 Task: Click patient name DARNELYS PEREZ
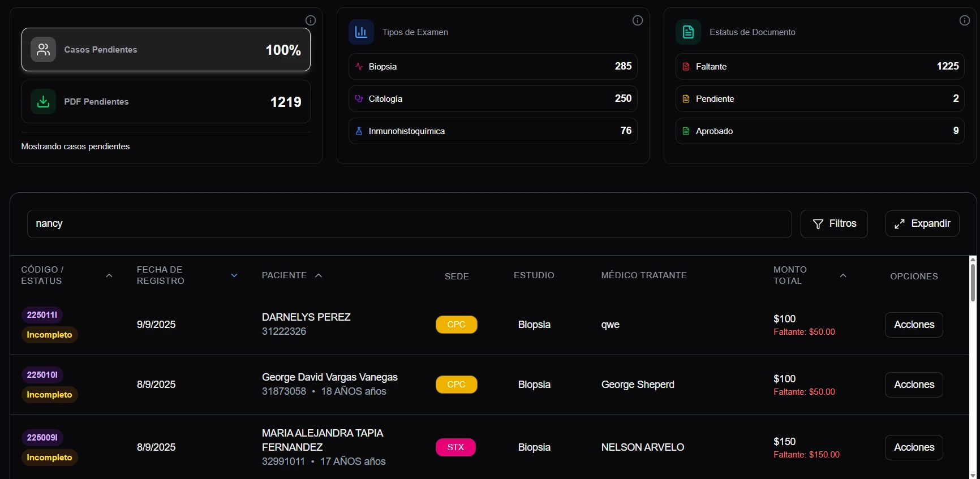pos(306,317)
